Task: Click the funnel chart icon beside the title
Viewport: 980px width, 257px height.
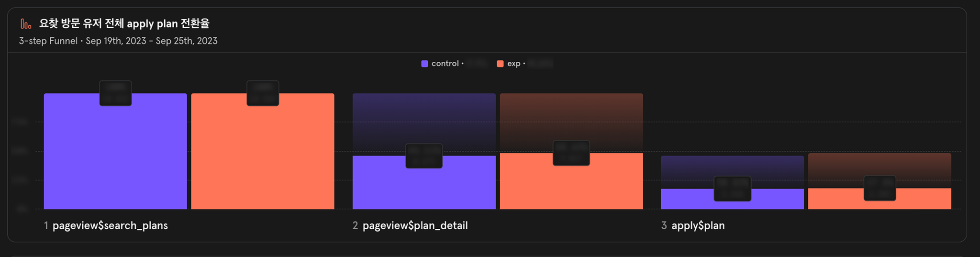Action: (26, 23)
